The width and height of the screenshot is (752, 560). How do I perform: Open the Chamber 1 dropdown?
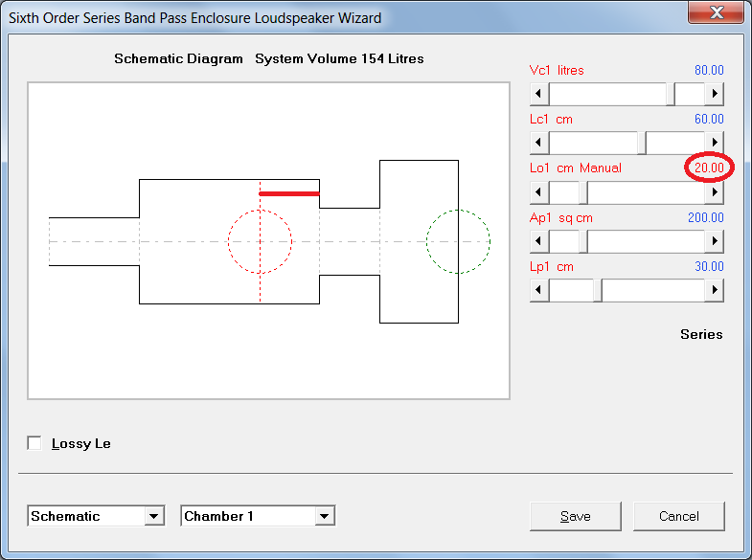click(324, 516)
